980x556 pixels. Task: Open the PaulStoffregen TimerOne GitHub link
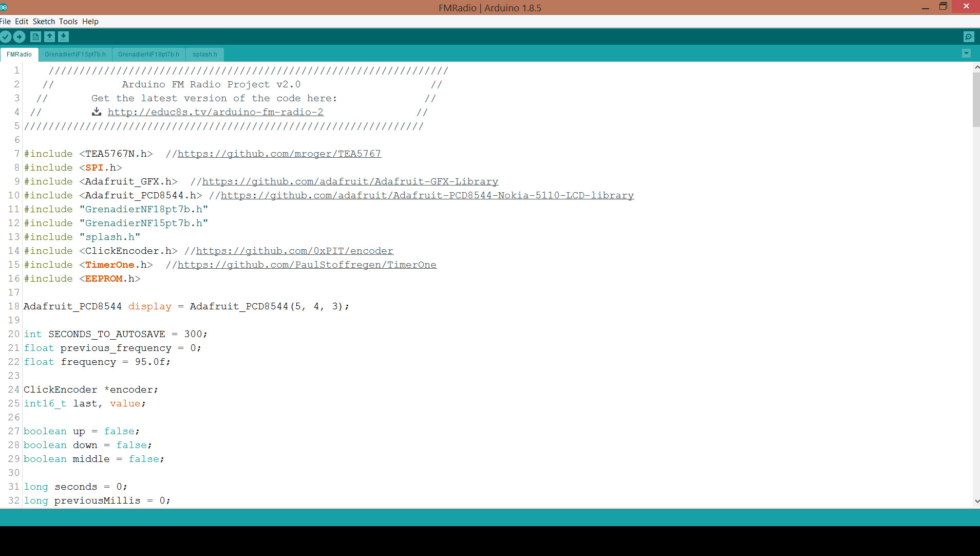(307, 265)
